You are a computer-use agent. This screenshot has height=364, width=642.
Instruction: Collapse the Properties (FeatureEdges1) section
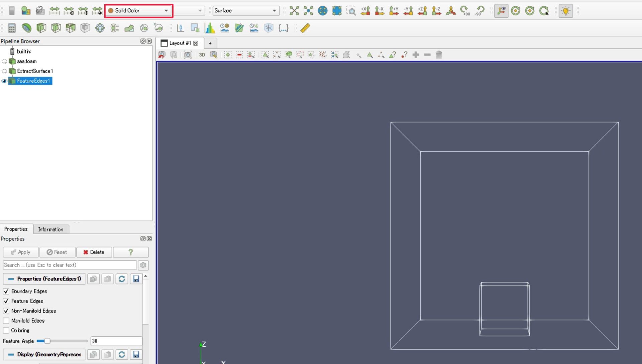click(44, 279)
